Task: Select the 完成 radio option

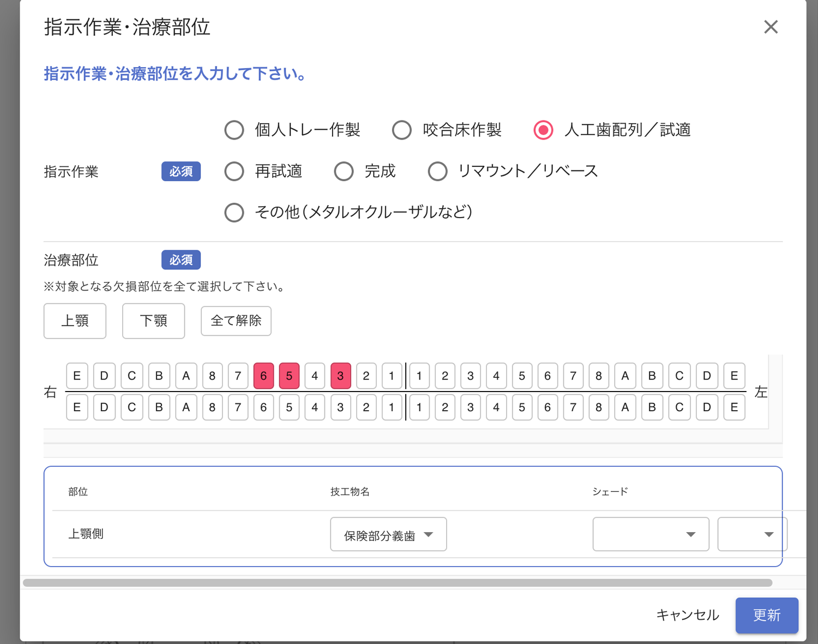Action: point(344,171)
